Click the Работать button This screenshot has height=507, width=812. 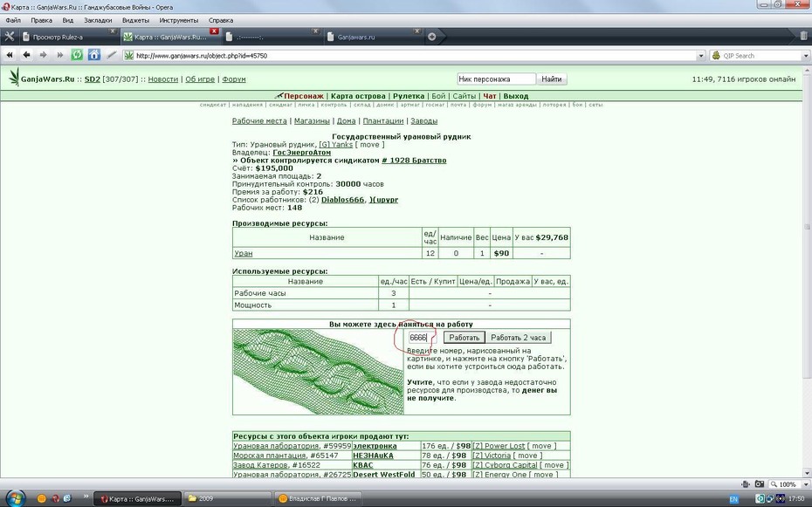464,338
